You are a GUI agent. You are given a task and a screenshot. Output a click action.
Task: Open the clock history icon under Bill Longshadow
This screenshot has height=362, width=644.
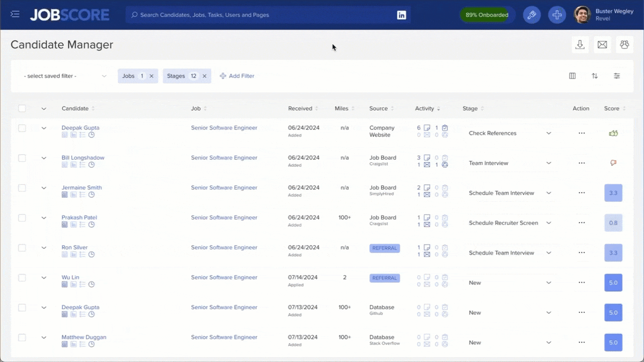pyautogui.click(x=91, y=165)
